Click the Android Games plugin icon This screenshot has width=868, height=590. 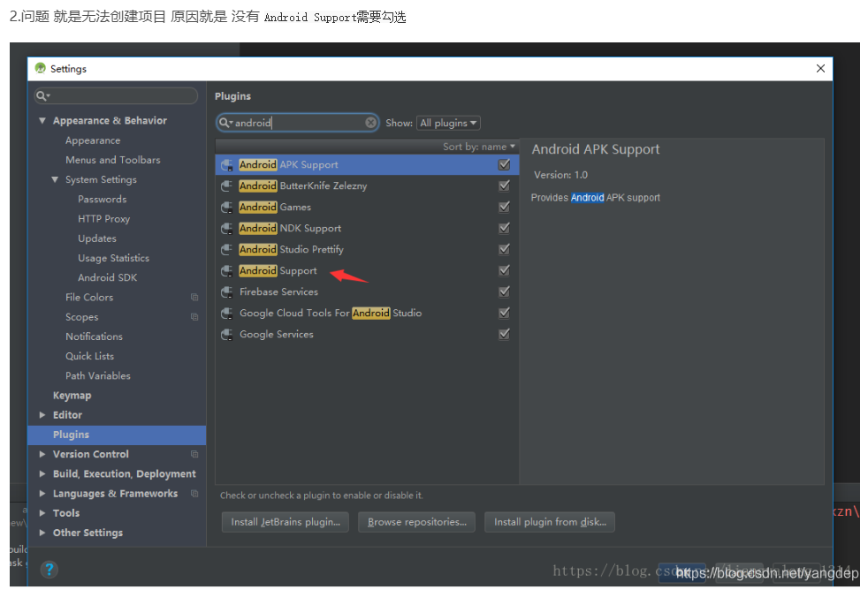point(227,208)
